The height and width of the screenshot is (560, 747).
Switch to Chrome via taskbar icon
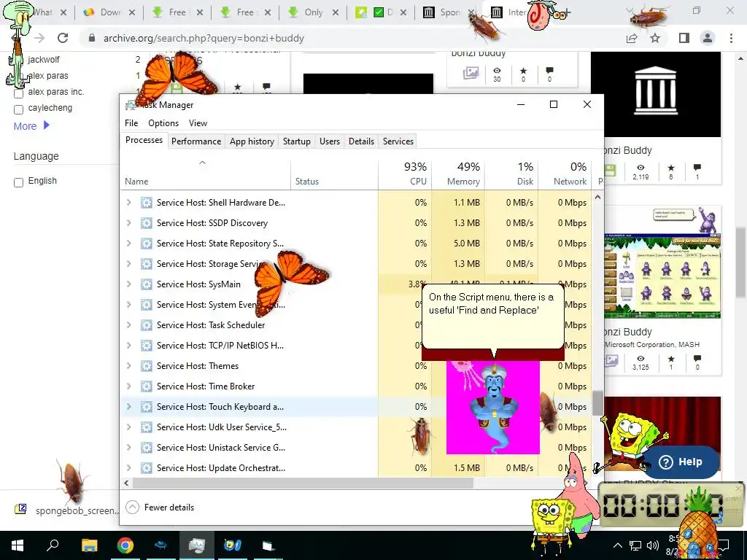125,545
